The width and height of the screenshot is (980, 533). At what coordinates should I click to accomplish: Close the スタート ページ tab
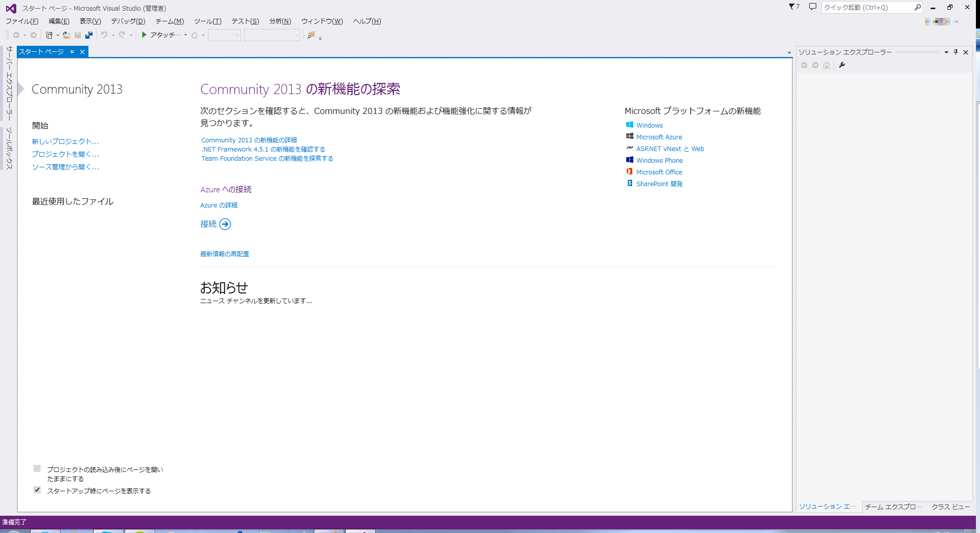(x=82, y=52)
